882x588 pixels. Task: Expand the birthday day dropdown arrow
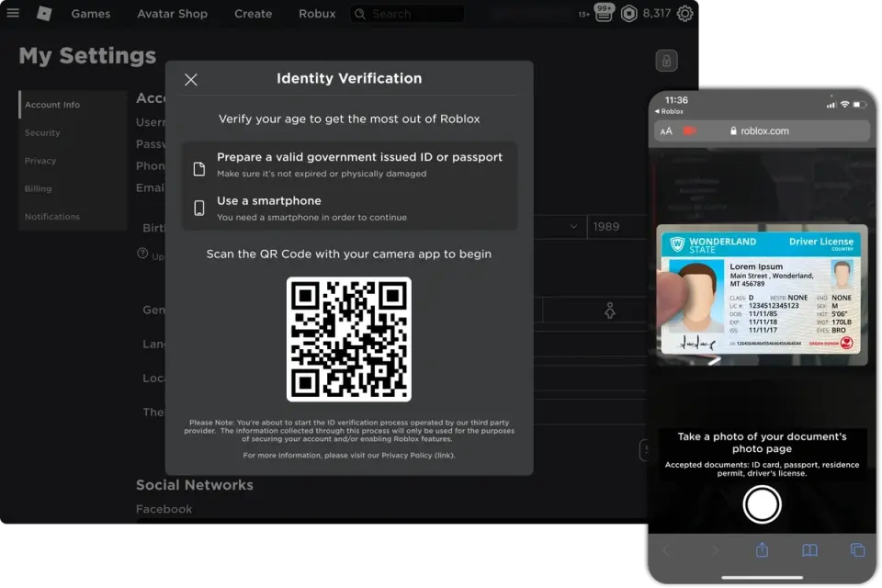[x=573, y=226]
